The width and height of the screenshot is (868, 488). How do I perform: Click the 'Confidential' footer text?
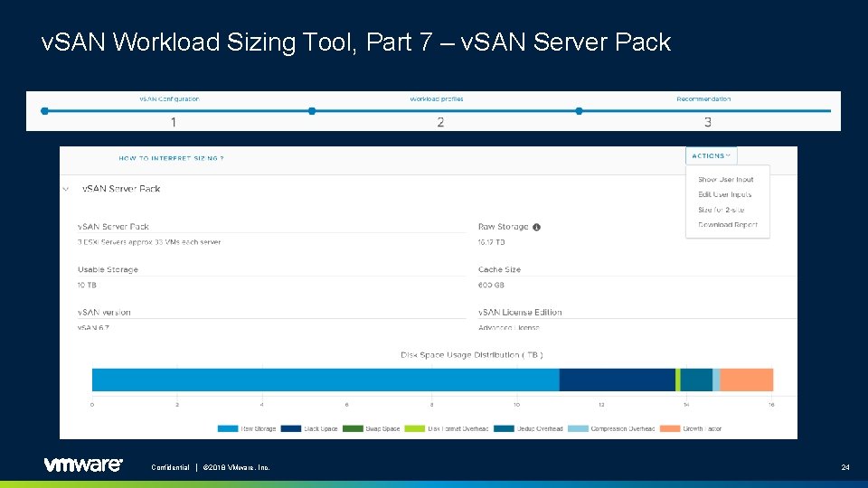(x=171, y=467)
